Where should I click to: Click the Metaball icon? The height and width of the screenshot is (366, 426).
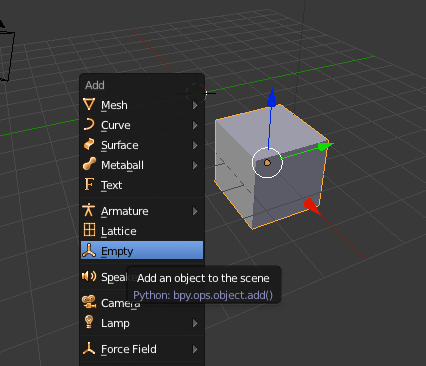89,164
